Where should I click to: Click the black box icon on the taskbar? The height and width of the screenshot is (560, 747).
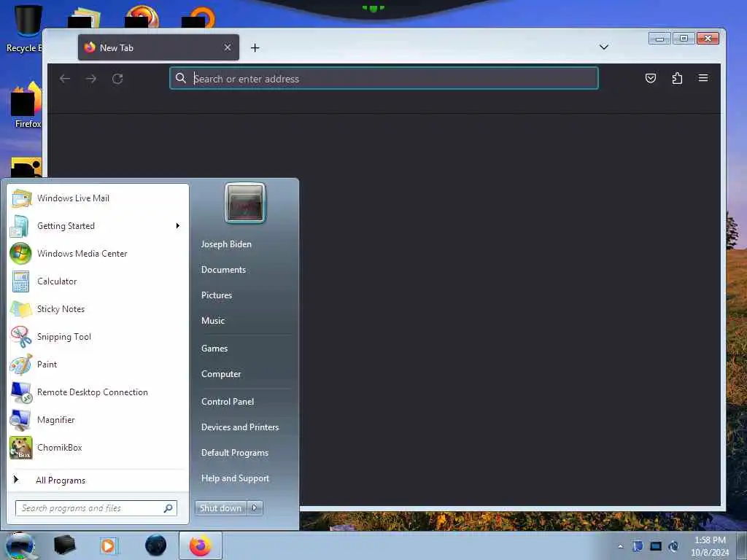(64, 545)
